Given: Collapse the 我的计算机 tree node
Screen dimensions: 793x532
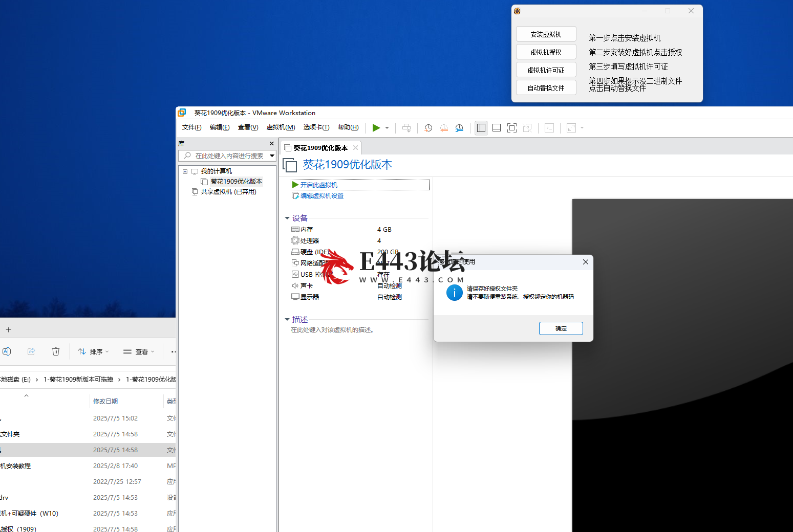Looking at the screenshot, I should pyautogui.click(x=185, y=171).
